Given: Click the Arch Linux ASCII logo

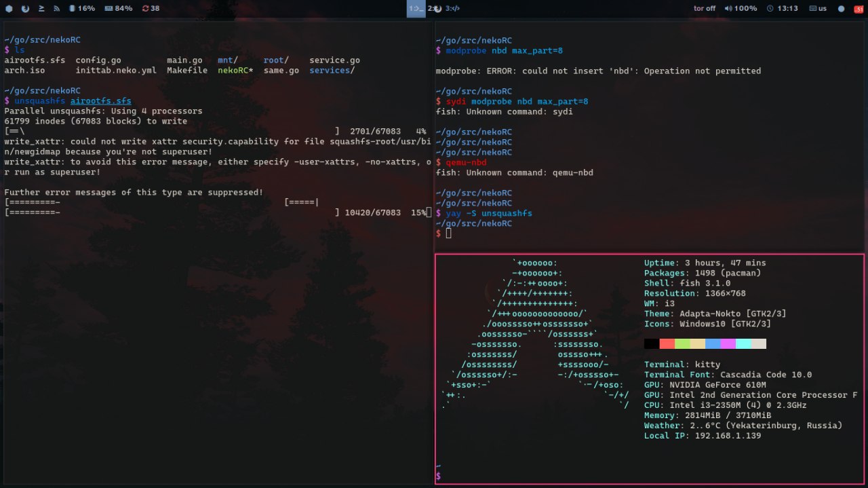Looking at the screenshot, I should pyautogui.click(x=536, y=334).
